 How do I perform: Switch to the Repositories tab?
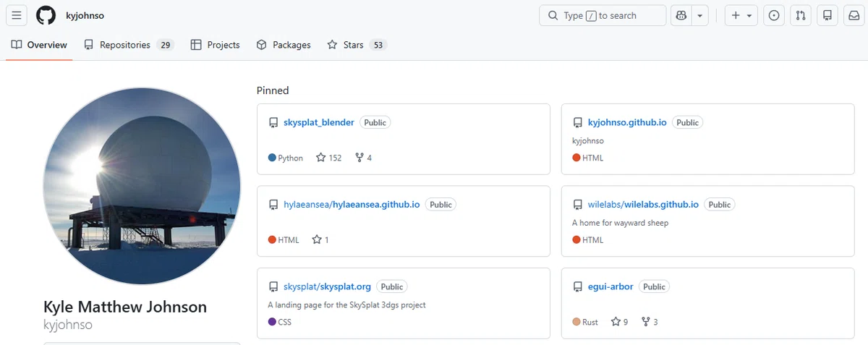click(x=129, y=45)
